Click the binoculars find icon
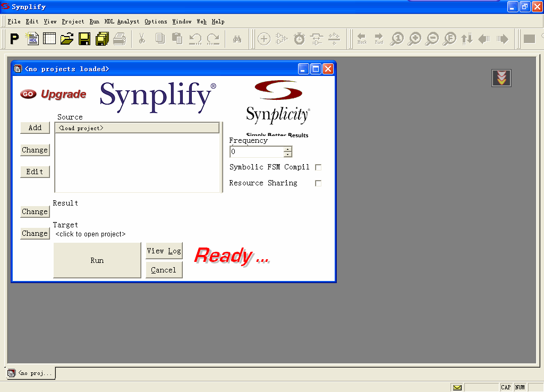This screenshot has width=544, height=392. click(237, 39)
